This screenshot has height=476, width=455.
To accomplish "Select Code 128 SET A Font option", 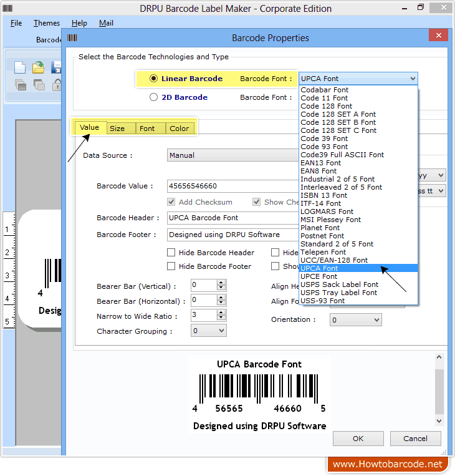I will point(358,114).
